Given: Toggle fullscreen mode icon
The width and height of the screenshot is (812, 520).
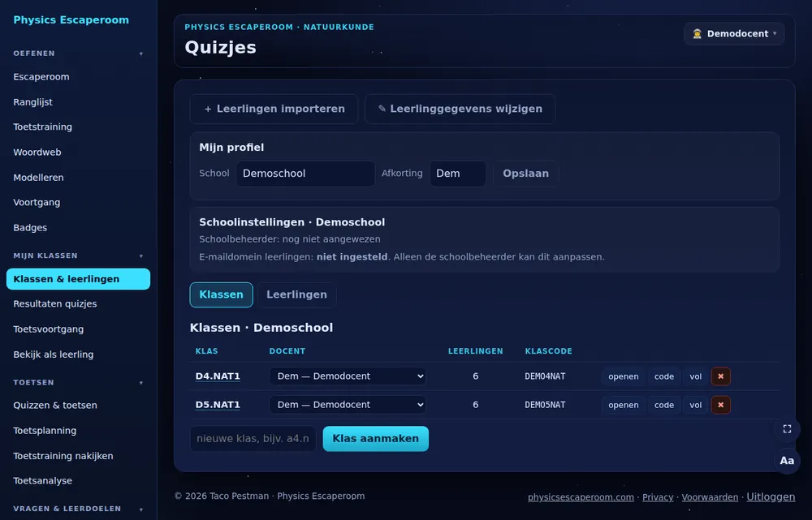Looking at the screenshot, I should pos(787,429).
